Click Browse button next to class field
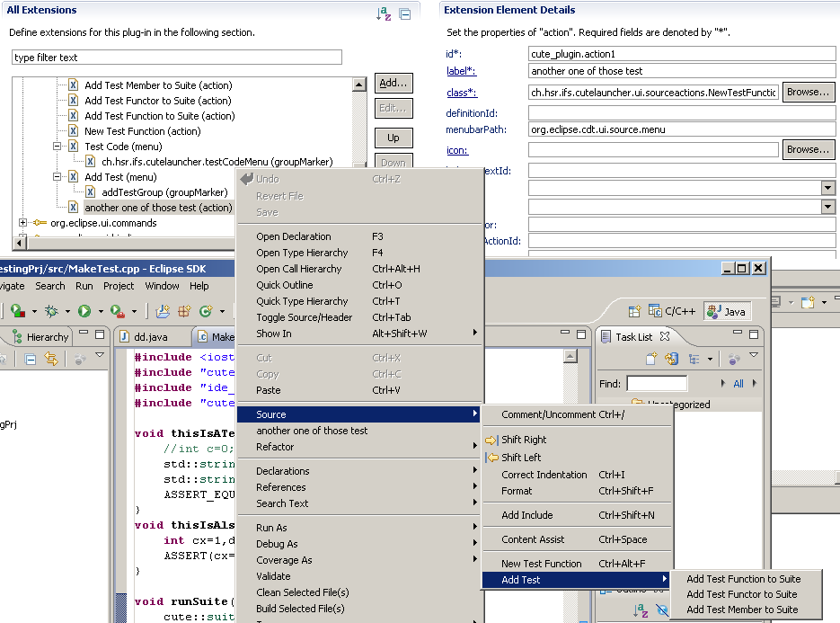Image resolution: width=840 pixels, height=623 pixels. click(x=808, y=93)
